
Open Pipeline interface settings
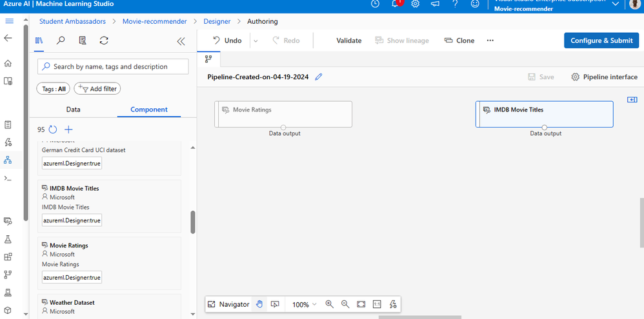pyautogui.click(x=605, y=77)
